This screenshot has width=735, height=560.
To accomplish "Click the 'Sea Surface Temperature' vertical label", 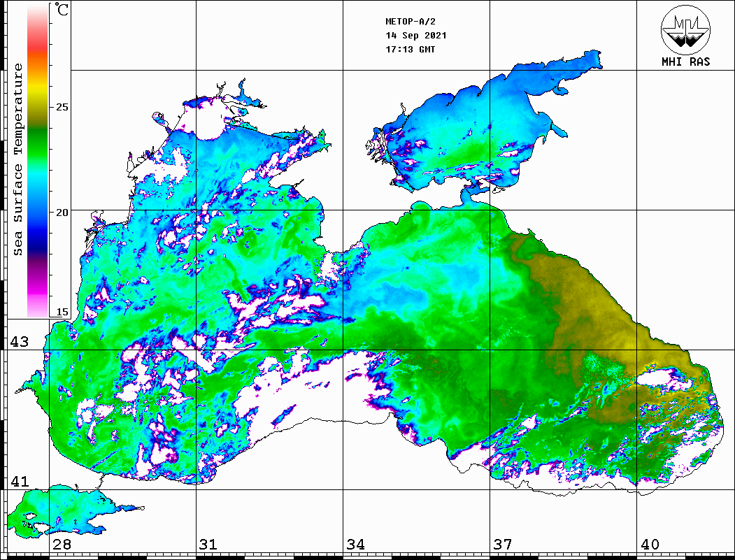I will pos(17,160).
